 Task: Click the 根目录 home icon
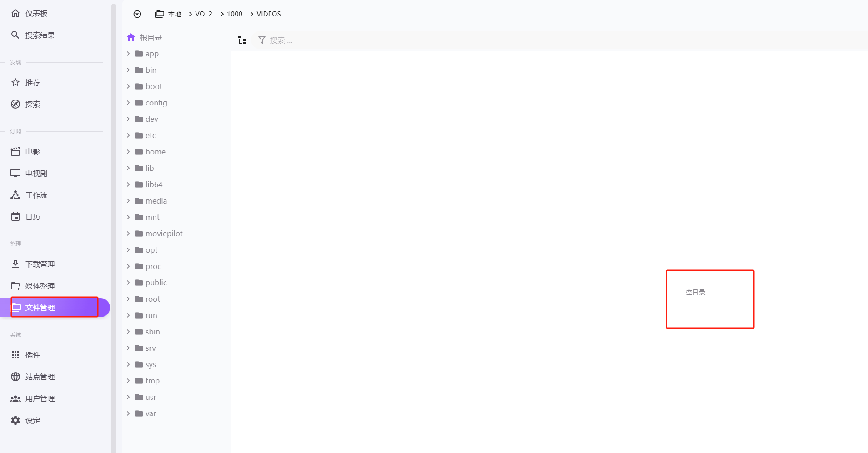[131, 37]
